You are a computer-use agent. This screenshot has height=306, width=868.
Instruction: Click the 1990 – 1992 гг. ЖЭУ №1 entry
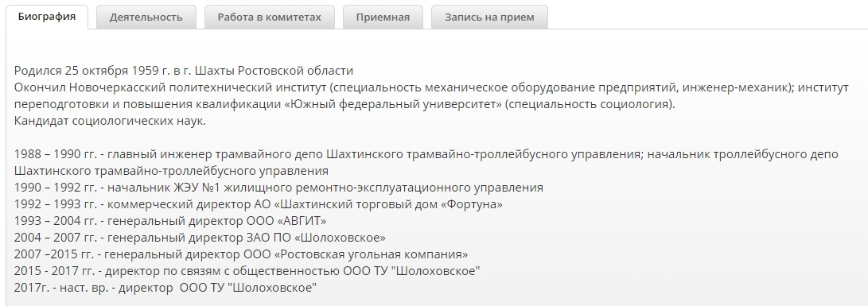point(278,188)
